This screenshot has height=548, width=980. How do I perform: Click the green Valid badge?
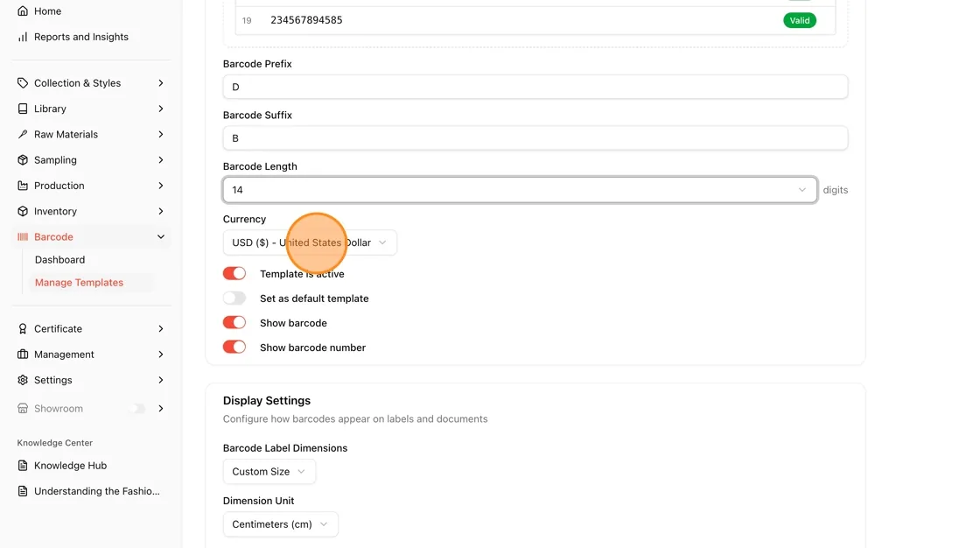pos(800,21)
